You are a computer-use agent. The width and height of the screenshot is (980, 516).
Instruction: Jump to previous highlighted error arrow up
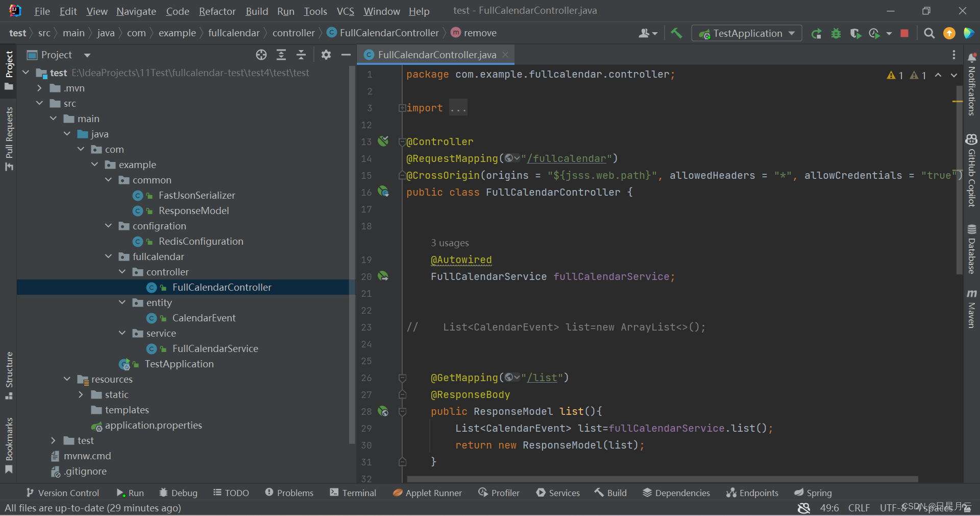938,75
